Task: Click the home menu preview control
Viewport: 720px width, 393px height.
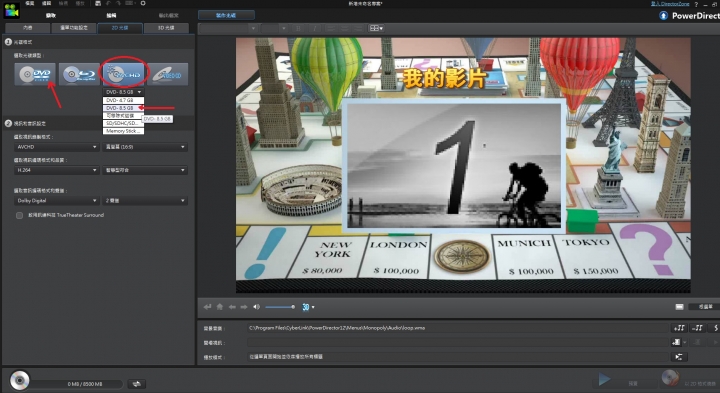Action: 220,307
